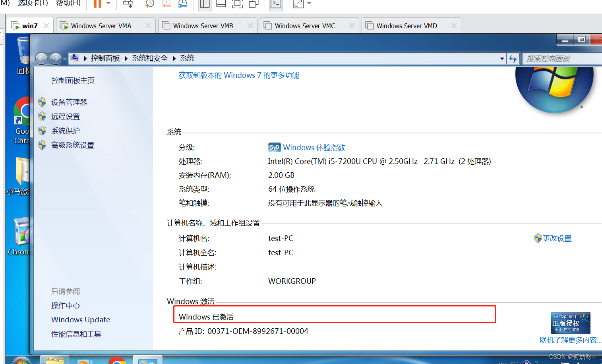Open 远程设置 from the sidebar
The image size is (602, 364).
click(66, 117)
